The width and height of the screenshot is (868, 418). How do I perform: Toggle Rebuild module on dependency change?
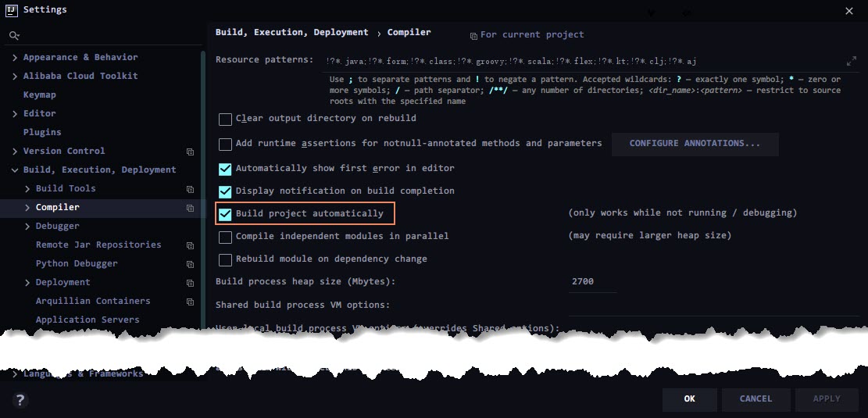coord(225,259)
